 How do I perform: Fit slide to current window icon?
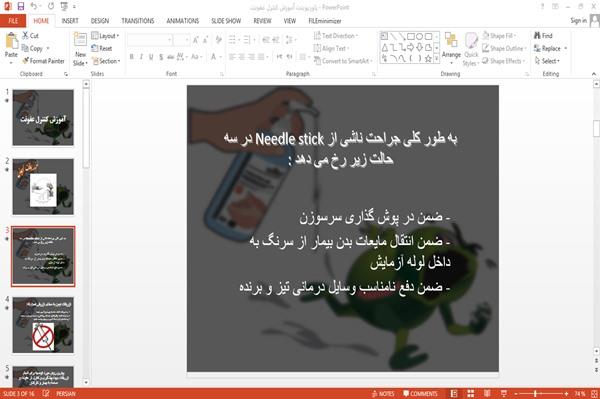coord(594,394)
